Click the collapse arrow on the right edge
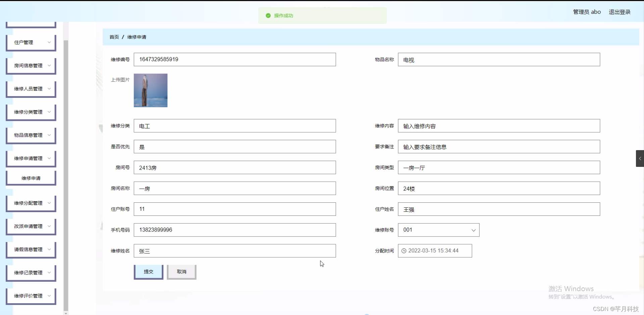This screenshot has height=315, width=644. pyautogui.click(x=640, y=158)
